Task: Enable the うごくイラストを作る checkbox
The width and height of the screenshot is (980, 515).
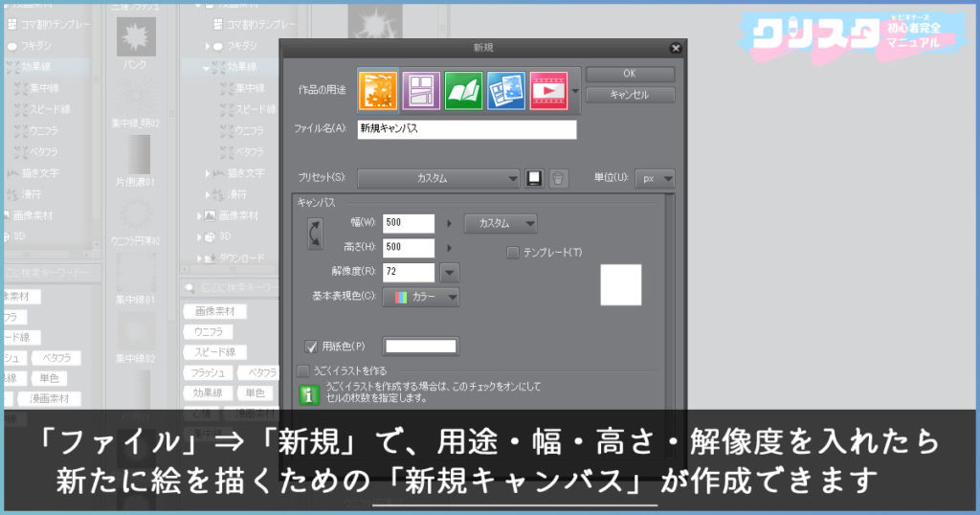Action: (x=303, y=371)
